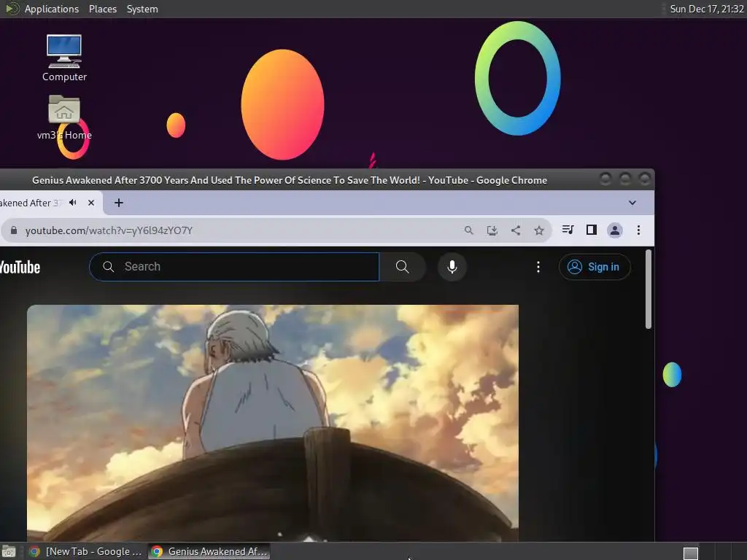Click the YouTube page vertical scrollbar

[x=648, y=289]
